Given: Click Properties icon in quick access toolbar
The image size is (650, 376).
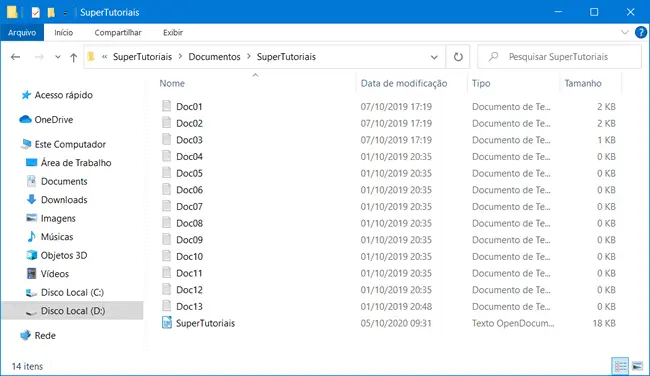Looking at the screenshot, I should coord(36,12).
